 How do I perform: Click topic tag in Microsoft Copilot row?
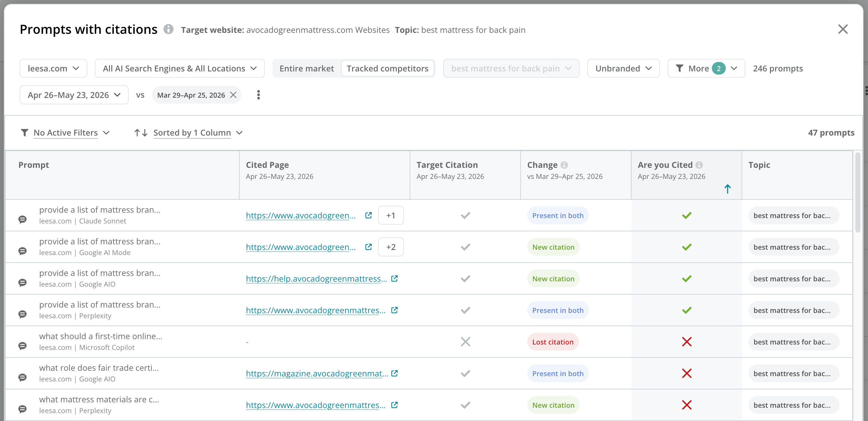793,342
